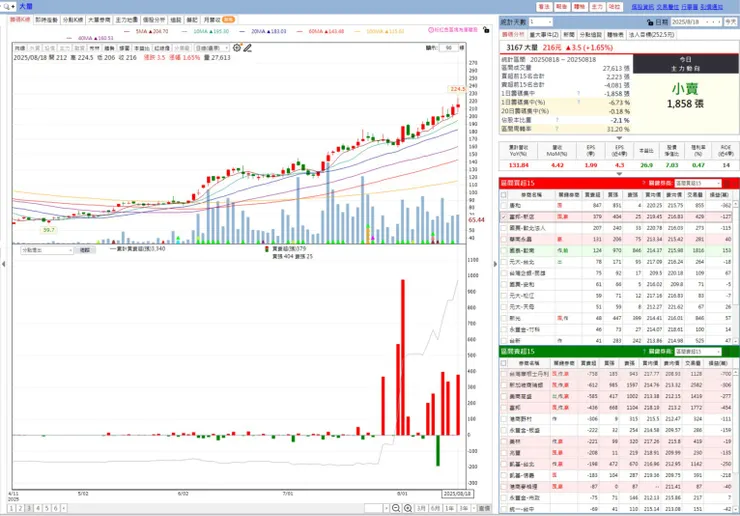The width and height of the screenshot is (740, 516).
Task: Open the 重大事件(2) tab
Action: 544,35
